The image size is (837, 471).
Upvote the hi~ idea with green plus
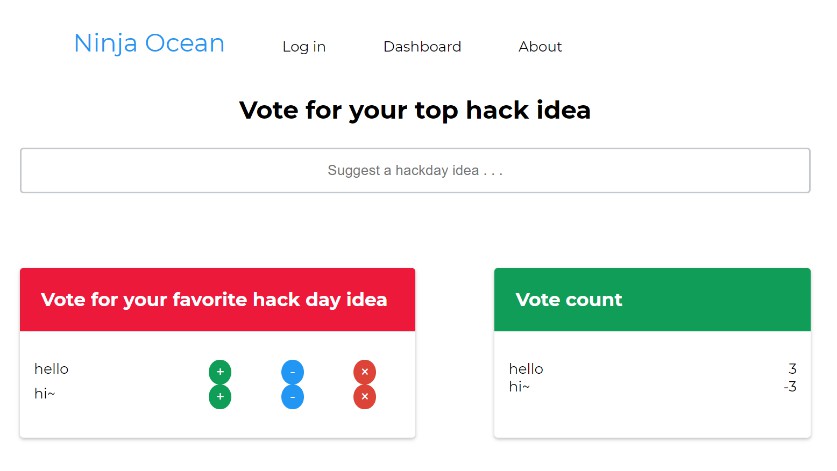point(220,397)
